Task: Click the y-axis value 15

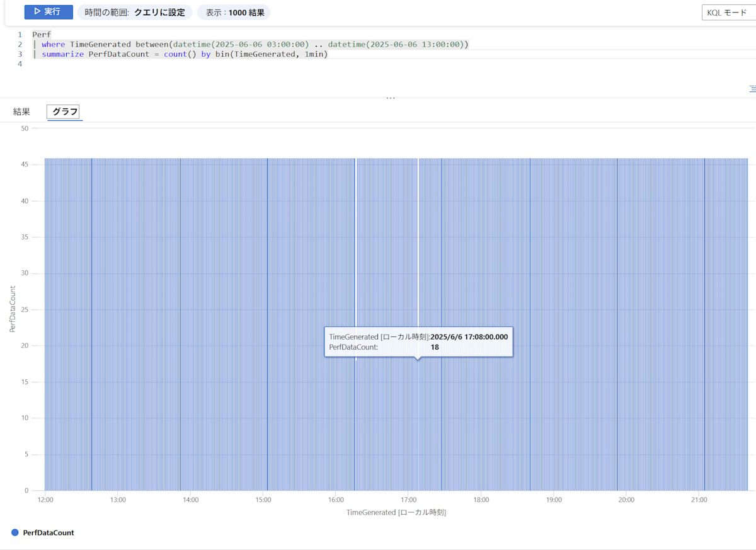Action: click(25, 382)
